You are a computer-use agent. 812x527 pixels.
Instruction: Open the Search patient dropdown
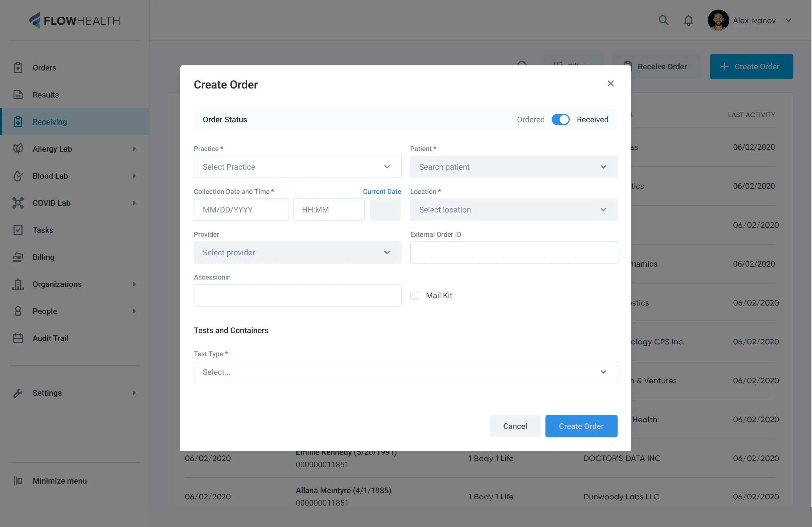pos(514,167)
